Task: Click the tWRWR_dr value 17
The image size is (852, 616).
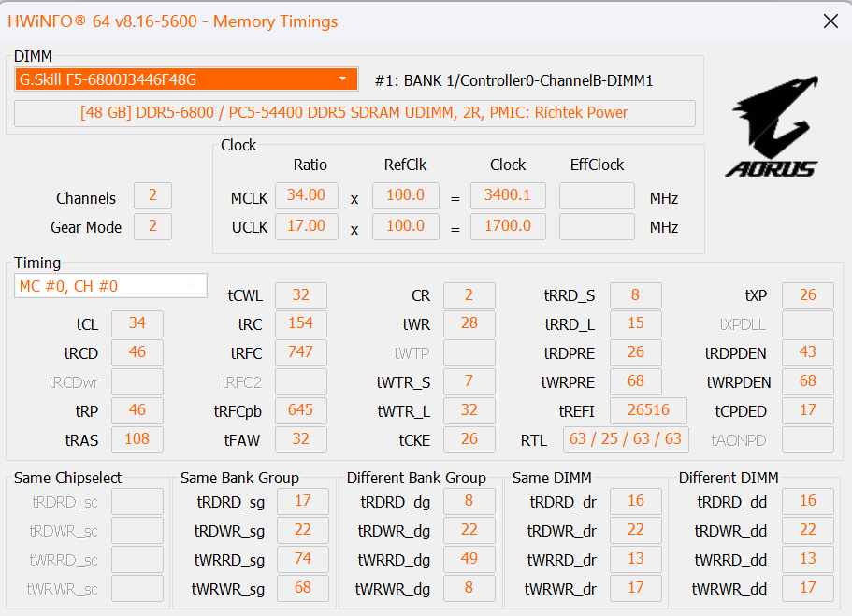Action: 636,588
